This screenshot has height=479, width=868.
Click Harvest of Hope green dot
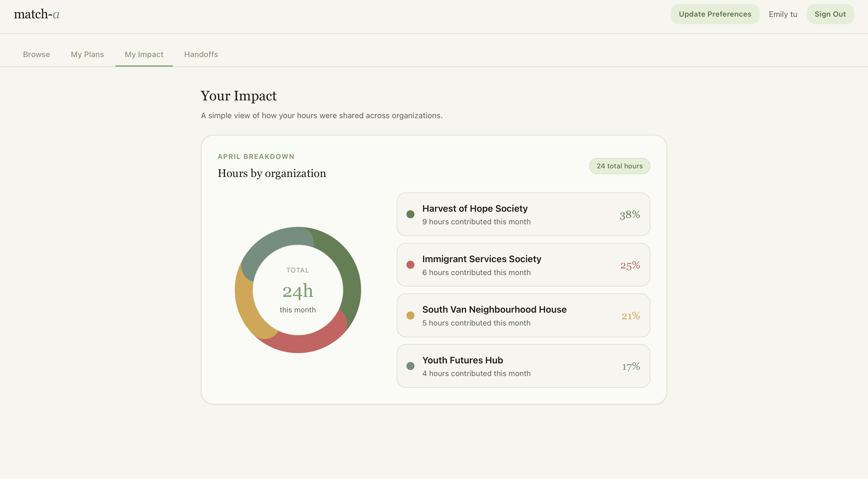click(410, 215)
